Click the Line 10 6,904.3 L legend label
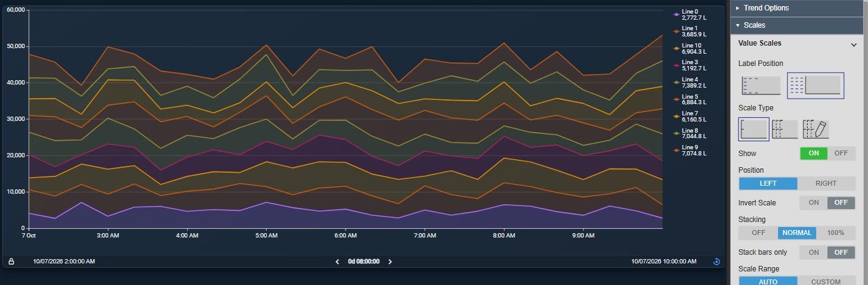The width and height of the screenshot is (868, 285). pyautogui.click(x=694, y=49)
